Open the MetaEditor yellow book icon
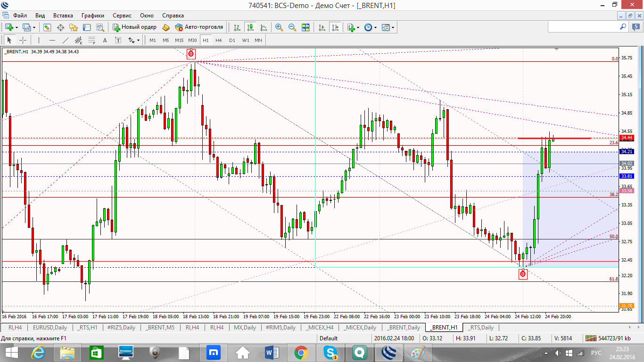The height and width of the screenshot is (362, 644). pos(166,27)
